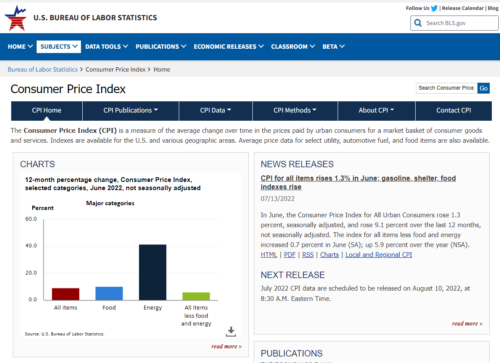Click the green All items less food bar

[x=196, y=296]
